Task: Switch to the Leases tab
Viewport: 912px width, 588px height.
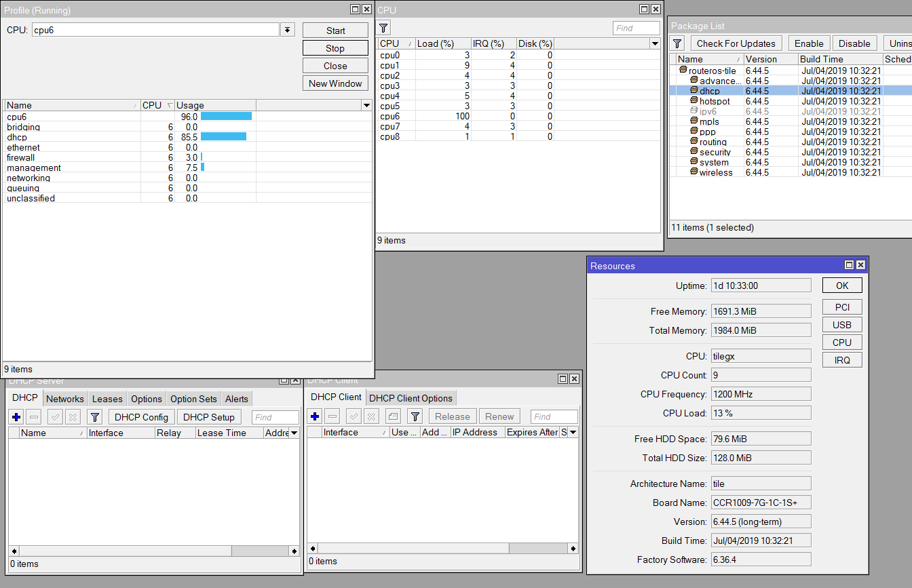Action: click(x=107, y=399)
